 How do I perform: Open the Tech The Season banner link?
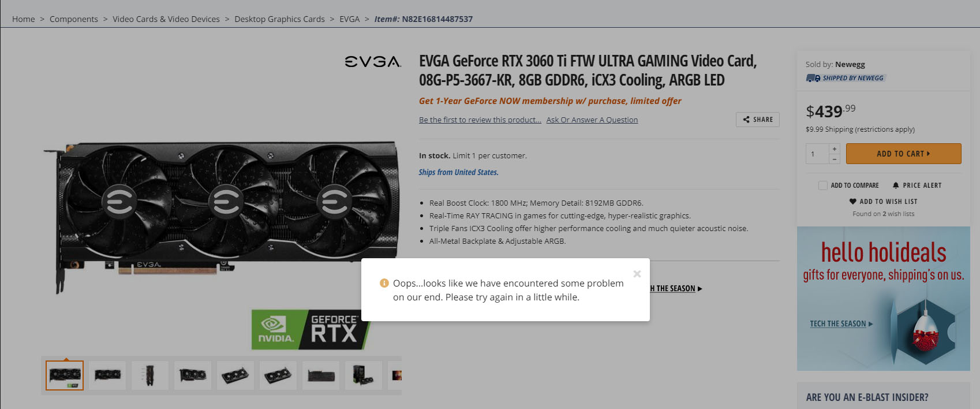pos(841,324)
